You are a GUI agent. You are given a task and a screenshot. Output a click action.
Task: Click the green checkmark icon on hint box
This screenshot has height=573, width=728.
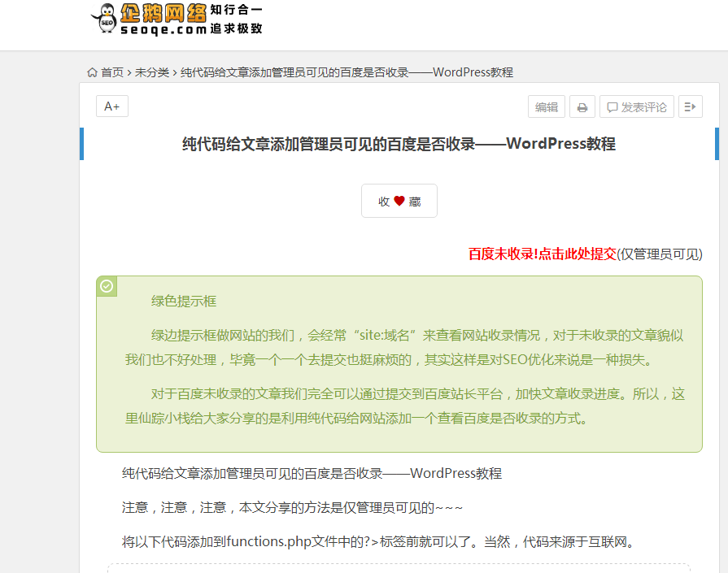pos(107,286)
